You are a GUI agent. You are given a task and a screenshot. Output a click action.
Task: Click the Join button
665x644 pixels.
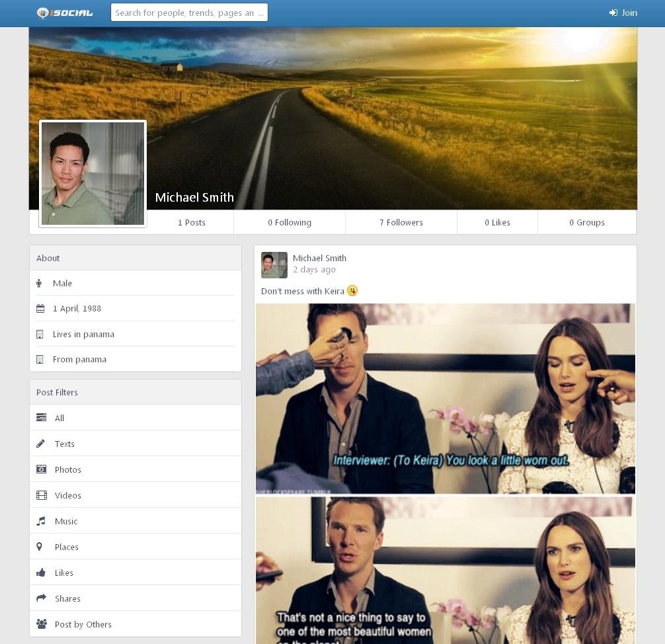click(x=623, y=12)
